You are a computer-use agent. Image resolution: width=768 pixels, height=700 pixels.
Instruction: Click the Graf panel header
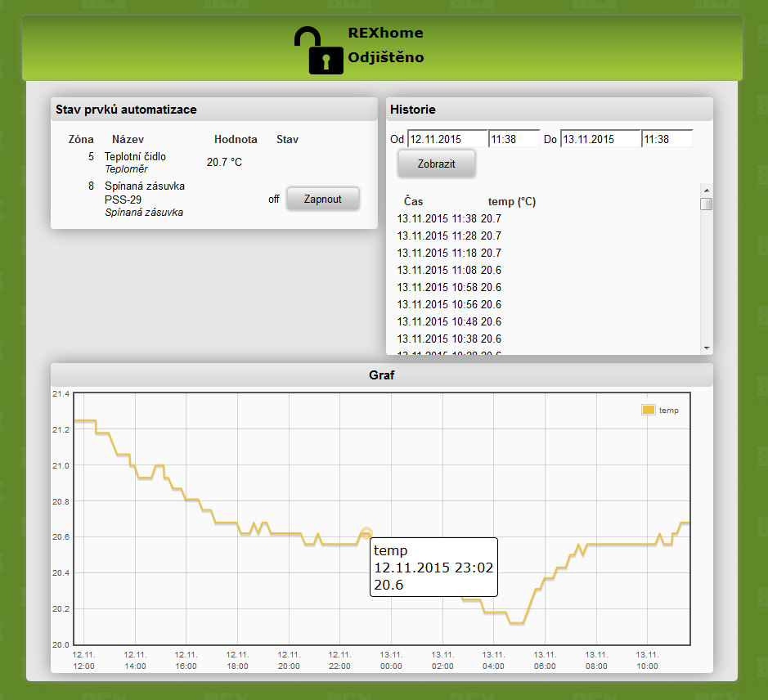382,375
